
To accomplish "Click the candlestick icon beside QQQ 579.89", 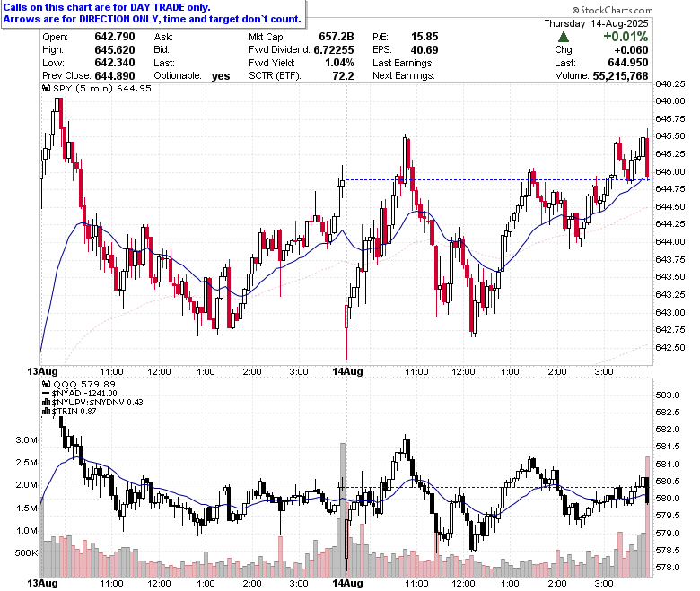I will click(x=46, y=384).
